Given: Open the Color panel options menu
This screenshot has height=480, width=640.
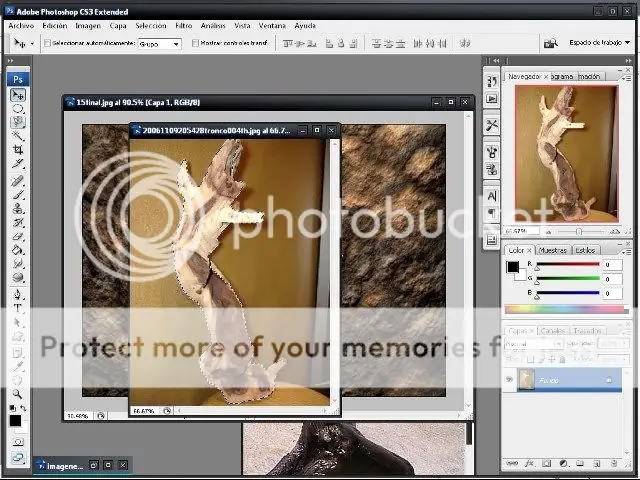Looking at the screenshot, I should 625,252.
